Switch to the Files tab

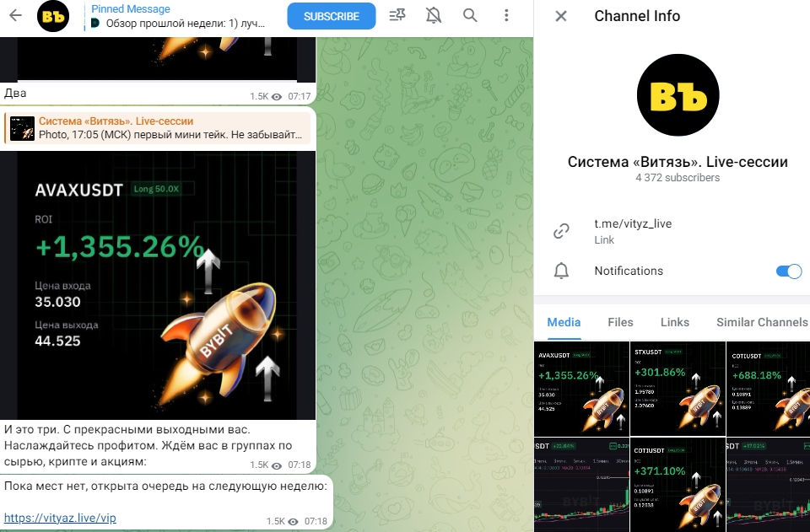click(x=620, y=322)
